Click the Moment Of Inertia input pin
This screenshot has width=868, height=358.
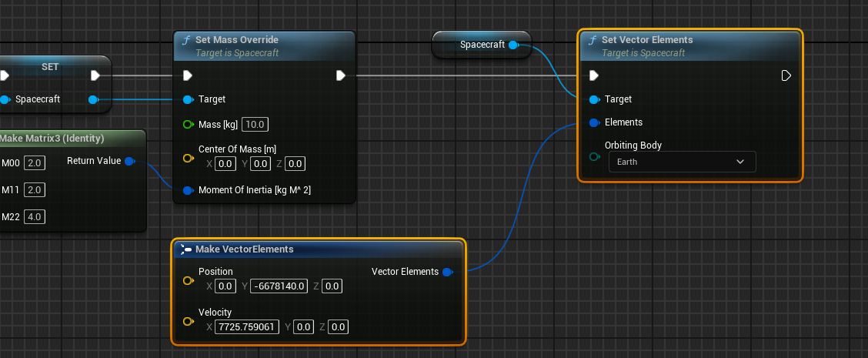pyautogui.click(x=188, y=190)
